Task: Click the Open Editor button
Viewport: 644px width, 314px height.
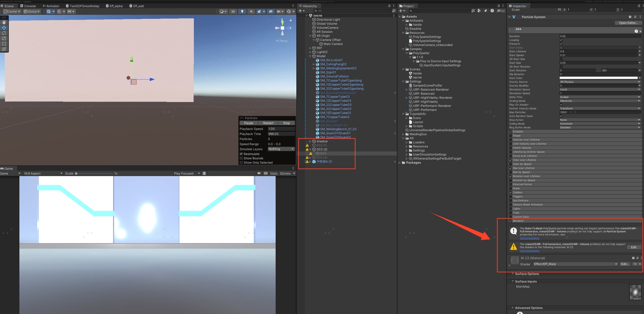Action: click(628, 23)
